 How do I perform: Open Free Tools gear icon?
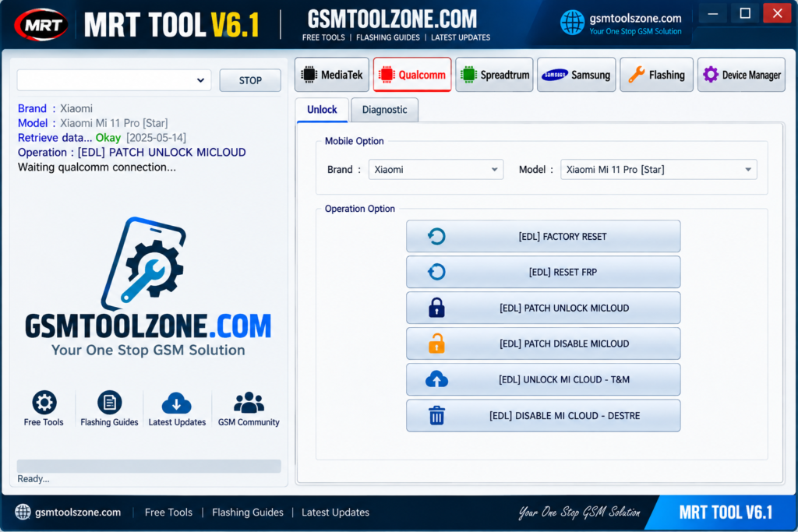pyautogui.click(x=44, y=402)
